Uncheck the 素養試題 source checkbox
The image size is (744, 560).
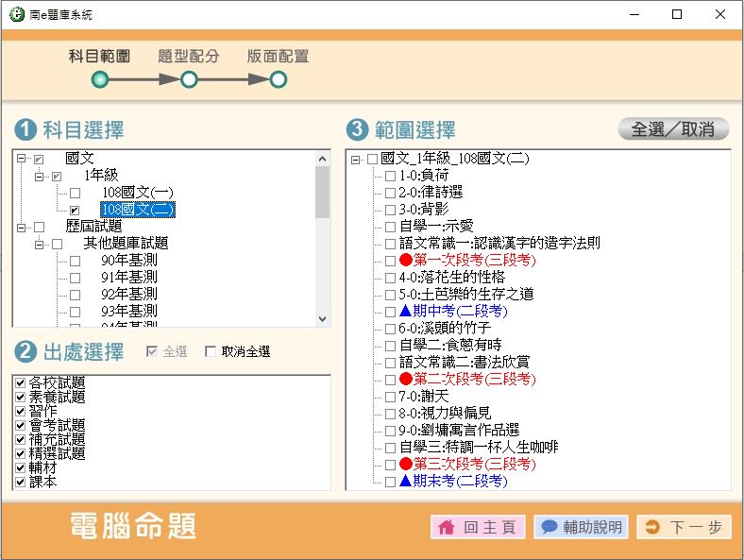[x=21, y=398]
